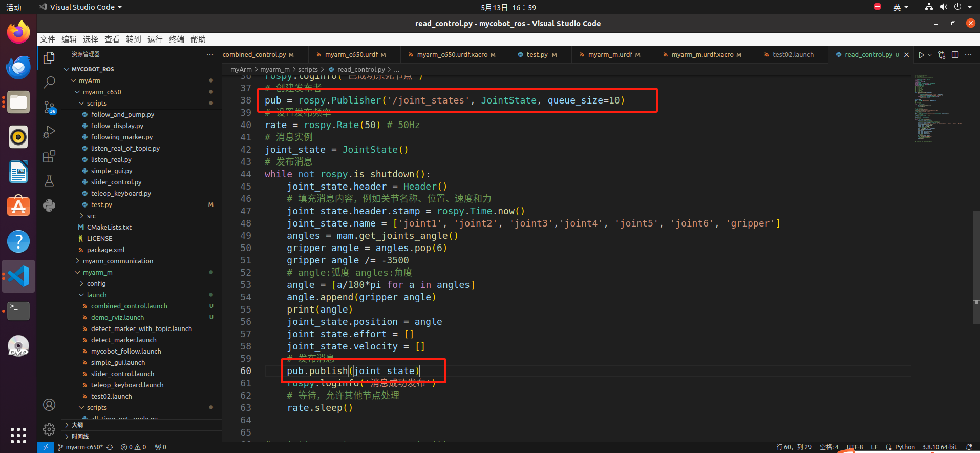Open the 终端 menu
Image resolution: width=980 pixels, height=453 pixels.
pos(177,39)
